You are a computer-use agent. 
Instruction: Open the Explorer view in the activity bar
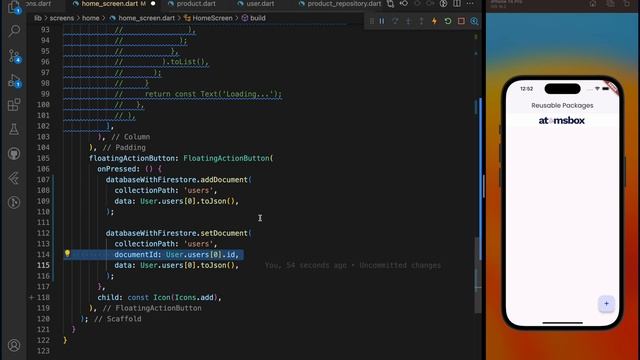(x=14, y=6)
